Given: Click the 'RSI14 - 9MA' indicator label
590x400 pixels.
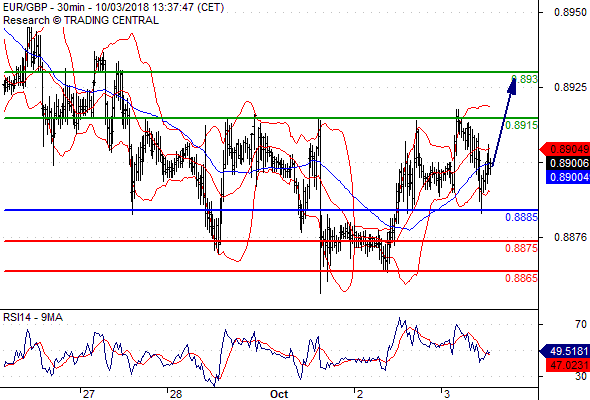Looking at the screenshot, I should pyautogui.click(x=33, y=318).
